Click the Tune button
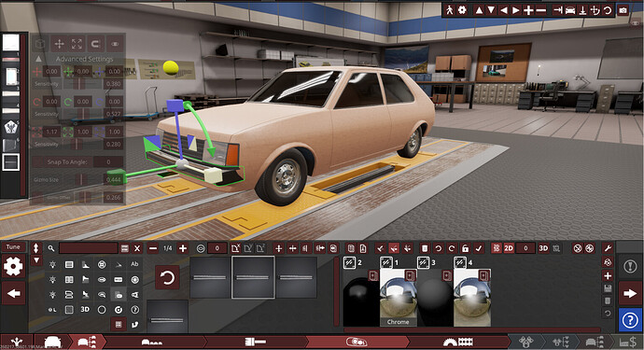 [13, 247]
